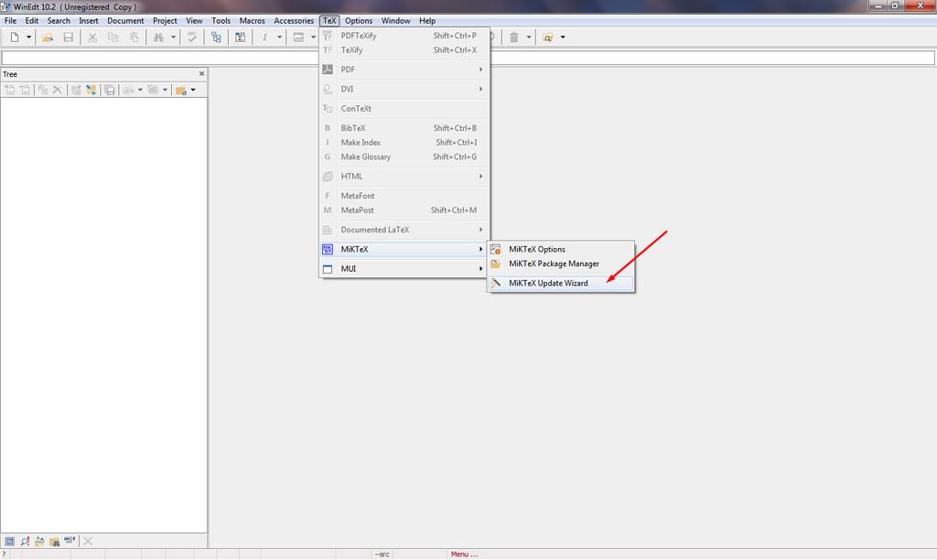The height and width of the screenshot is (560, 937).
Task: Click the Paste clipboard icon
Action: click(x=135, y=37)
